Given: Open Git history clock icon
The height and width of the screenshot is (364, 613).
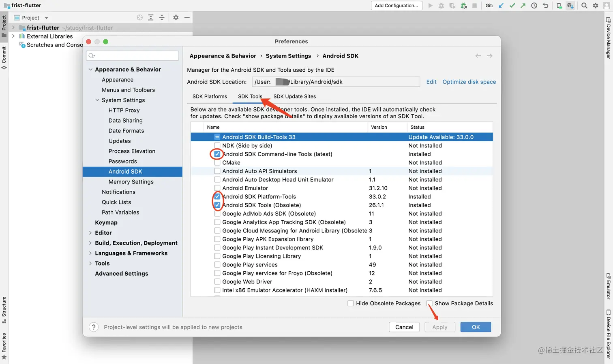Looking at the screenshot, I should pos(534,6).
